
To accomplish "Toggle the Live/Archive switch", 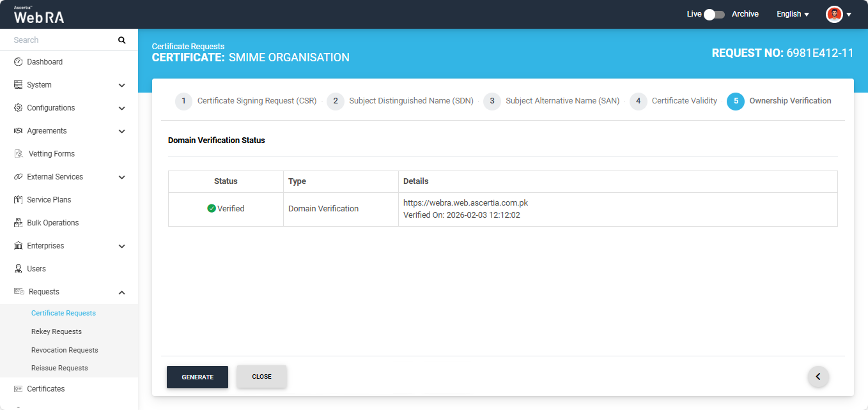I will pos(713,14).
